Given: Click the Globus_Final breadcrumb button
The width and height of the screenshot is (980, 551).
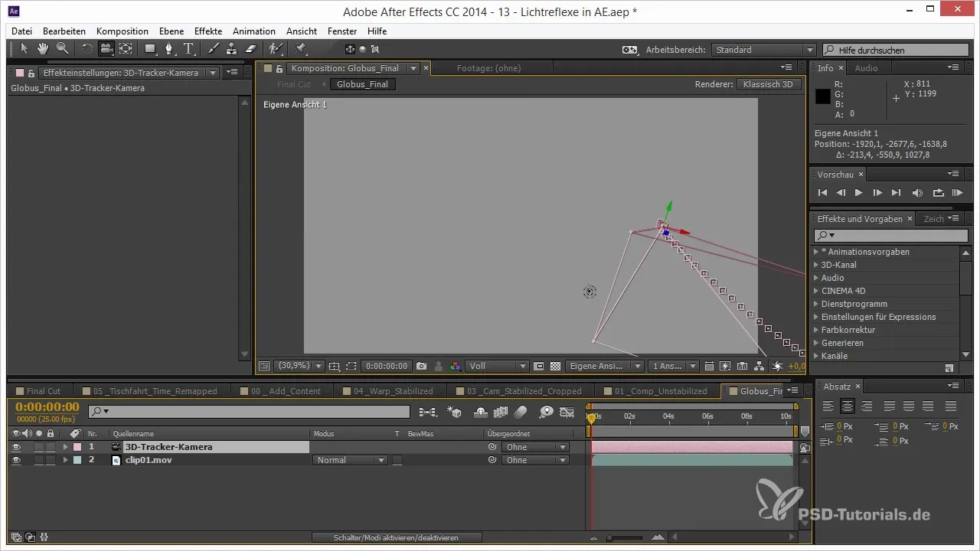Looking at the screenshot, I should [x=362, y=84].
